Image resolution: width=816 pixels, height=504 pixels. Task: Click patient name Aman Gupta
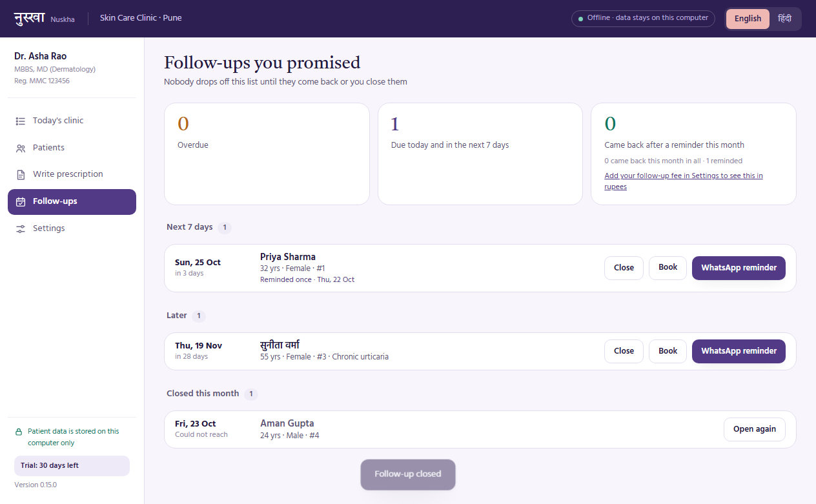pos(287,423)
